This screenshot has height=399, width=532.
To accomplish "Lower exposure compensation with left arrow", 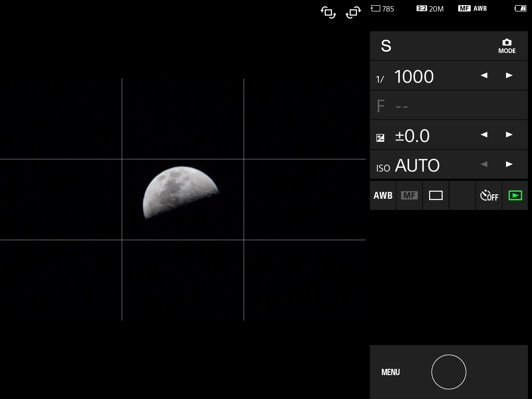I will coord(484,135).
